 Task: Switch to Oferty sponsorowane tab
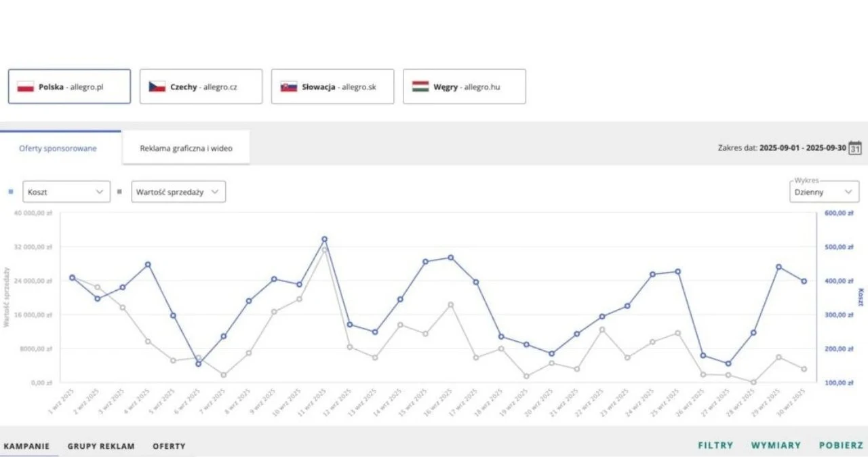coord(58,148)
